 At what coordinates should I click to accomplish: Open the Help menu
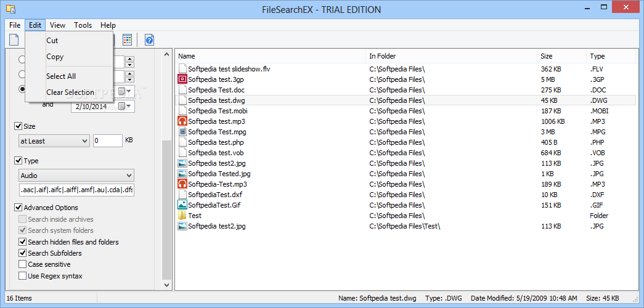point(108,25)
